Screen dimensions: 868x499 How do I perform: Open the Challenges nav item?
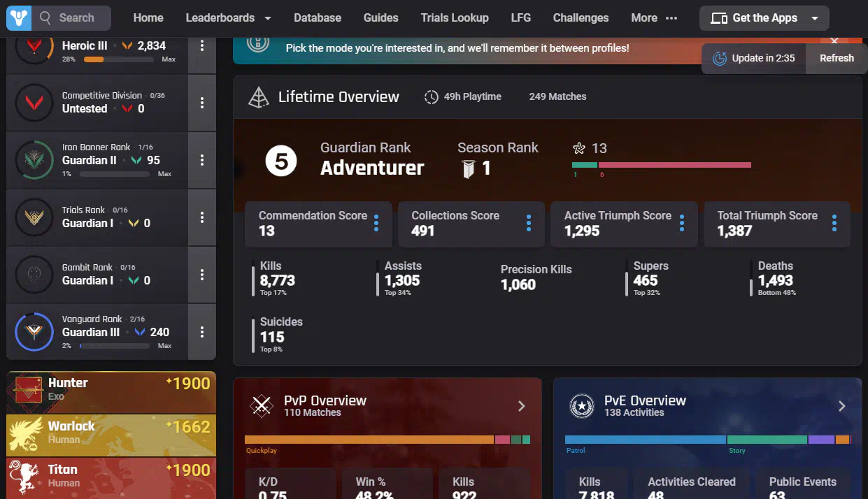581,17
